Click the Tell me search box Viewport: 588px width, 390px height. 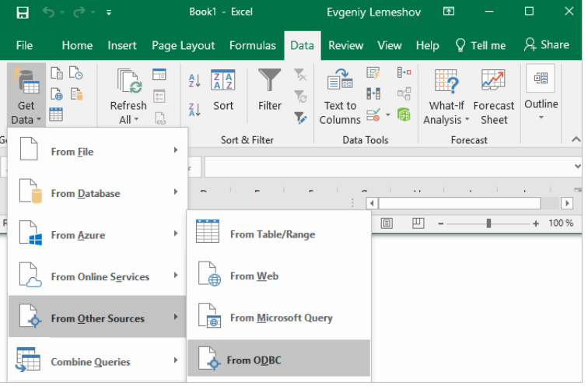(481, 45)
